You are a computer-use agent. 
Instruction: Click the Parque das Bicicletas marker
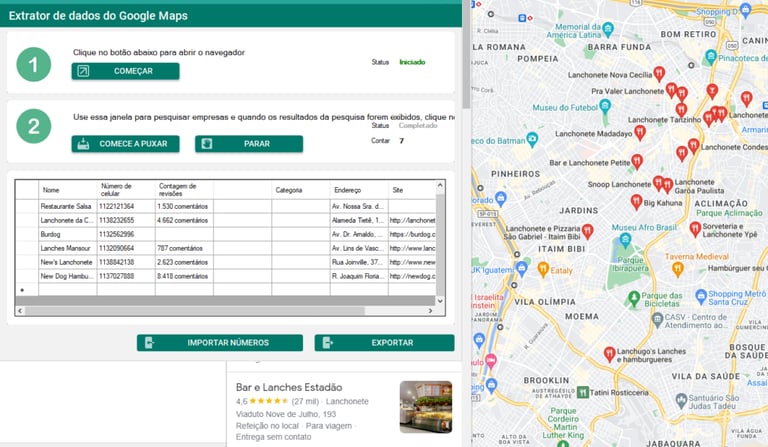click(634, 297)
